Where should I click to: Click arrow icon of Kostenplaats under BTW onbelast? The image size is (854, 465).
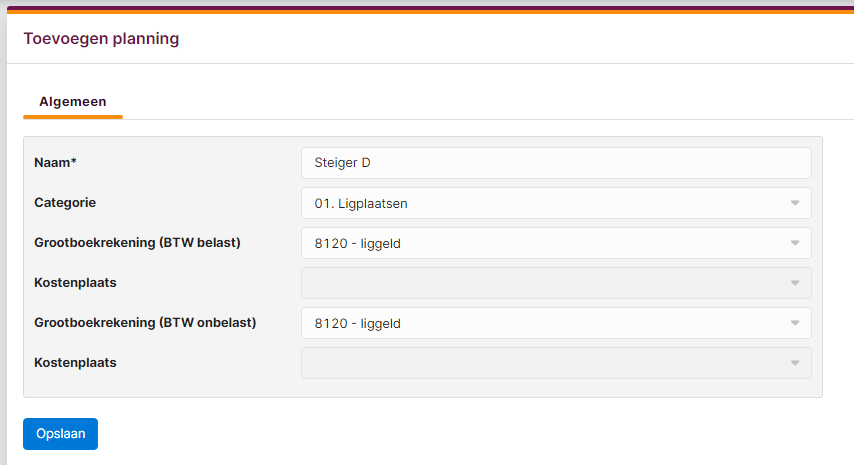[x=795, y=363]
